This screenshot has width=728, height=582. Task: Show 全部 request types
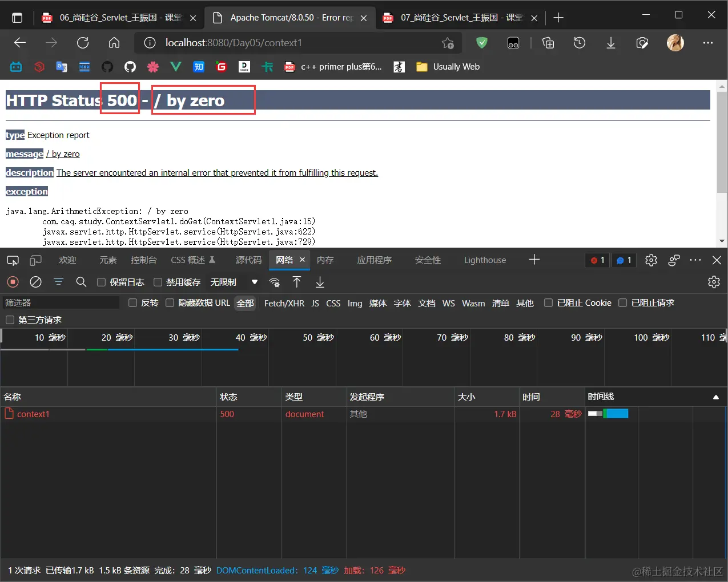245,304
